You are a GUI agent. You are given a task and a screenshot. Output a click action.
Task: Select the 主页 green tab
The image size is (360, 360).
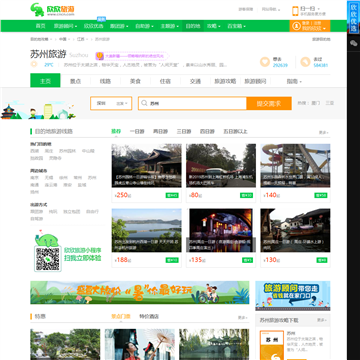[45, 80]
